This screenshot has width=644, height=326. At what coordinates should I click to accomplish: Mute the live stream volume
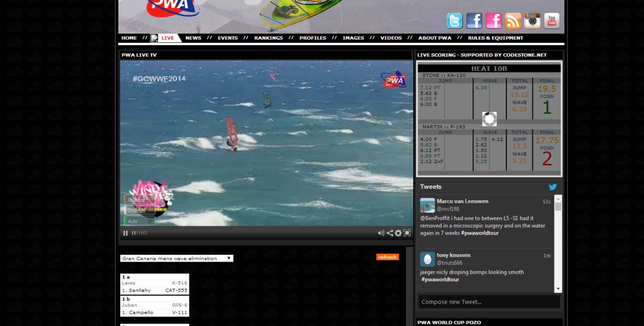click(x=381, y=233)
